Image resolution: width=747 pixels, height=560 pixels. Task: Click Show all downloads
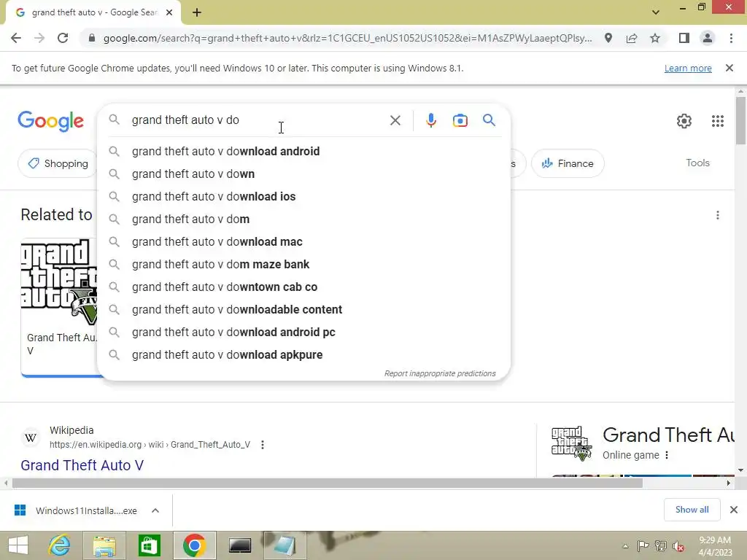(x=692, y=510)
